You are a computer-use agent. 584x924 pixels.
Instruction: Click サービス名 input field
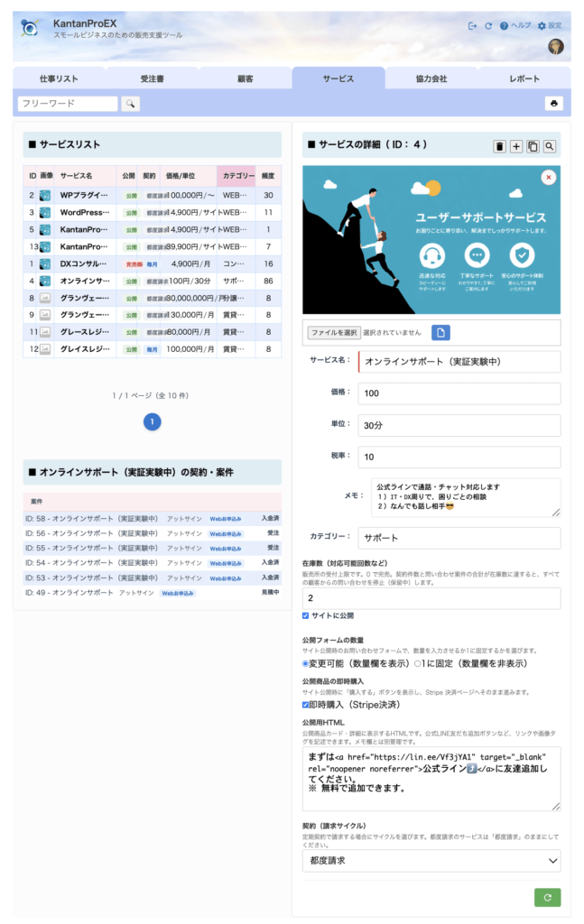tap(459, 362)
